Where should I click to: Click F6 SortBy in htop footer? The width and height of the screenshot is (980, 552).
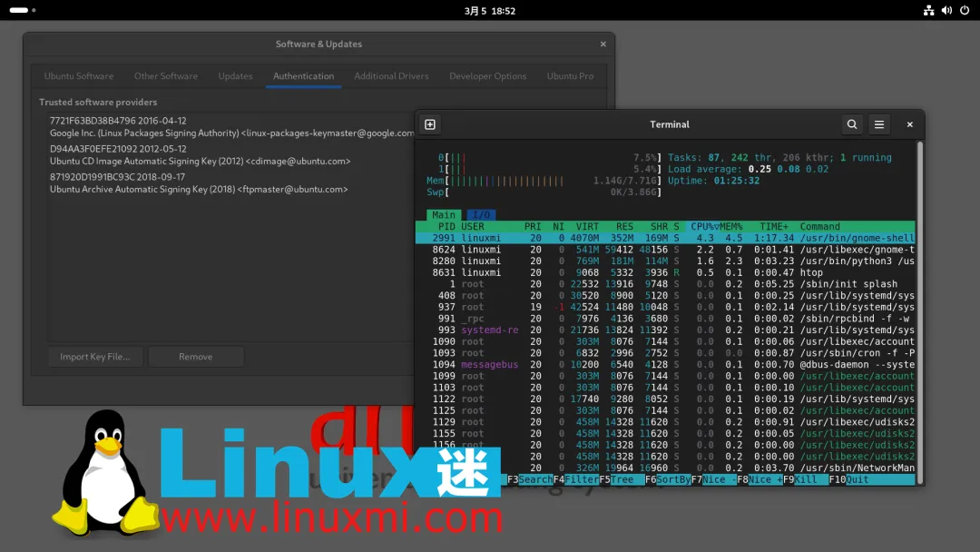pyautogui.click(x=668, y=479)
